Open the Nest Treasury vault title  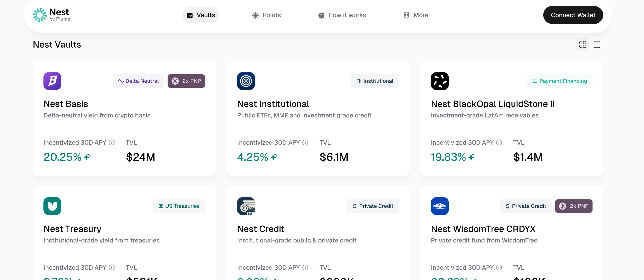pyautogui.click(x=72, y=229)
